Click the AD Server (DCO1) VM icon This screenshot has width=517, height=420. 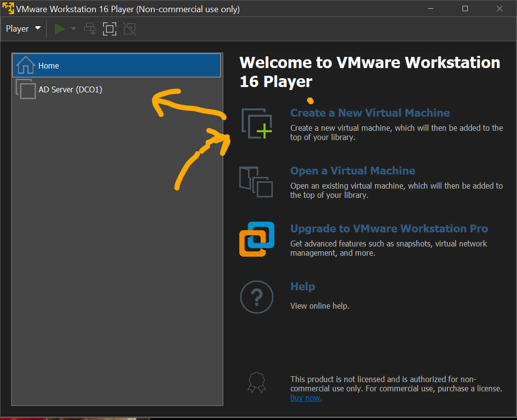[26, 89]
